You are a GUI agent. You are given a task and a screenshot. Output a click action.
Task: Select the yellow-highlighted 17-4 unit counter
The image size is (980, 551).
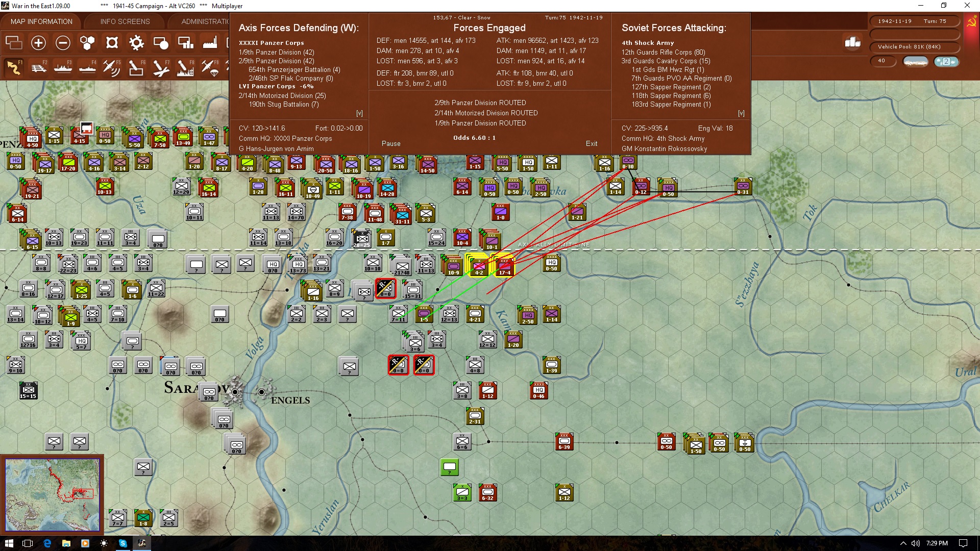pyautogui.click(x=504, y=265)
